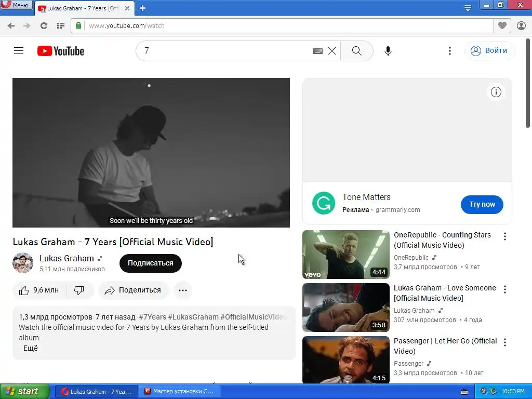Clear the search query with X
Image resolution: width=532 pixels, height=399 pixels.
(x=332, y=51)
